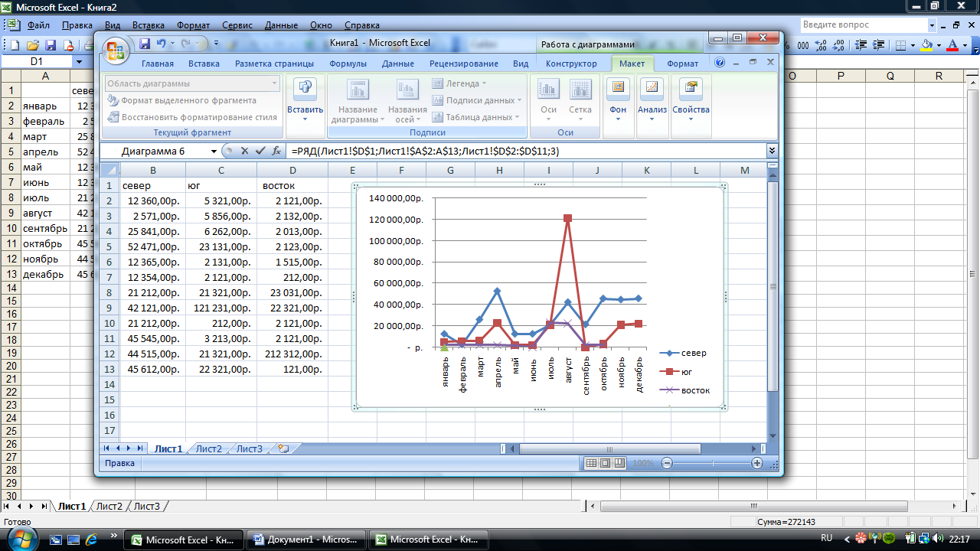Open Формулы ribbon tab
Screen dimensions: 980x551
coord(348,64)
